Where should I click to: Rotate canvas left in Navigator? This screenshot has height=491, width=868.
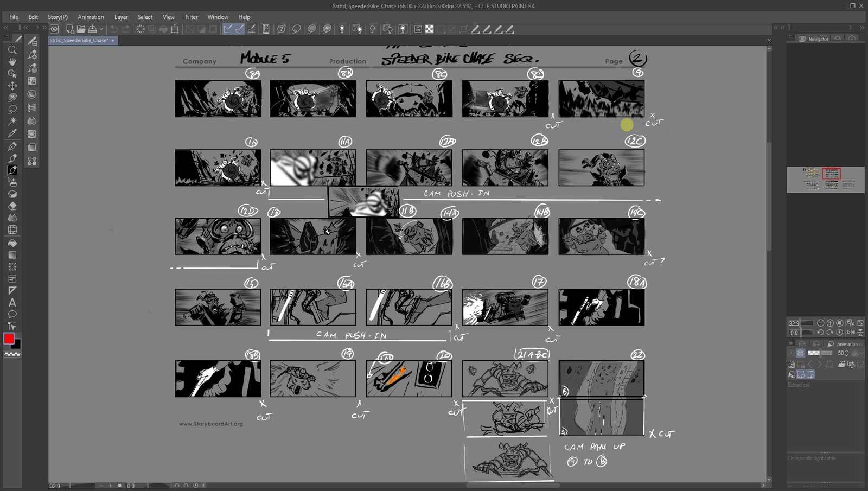820,333
